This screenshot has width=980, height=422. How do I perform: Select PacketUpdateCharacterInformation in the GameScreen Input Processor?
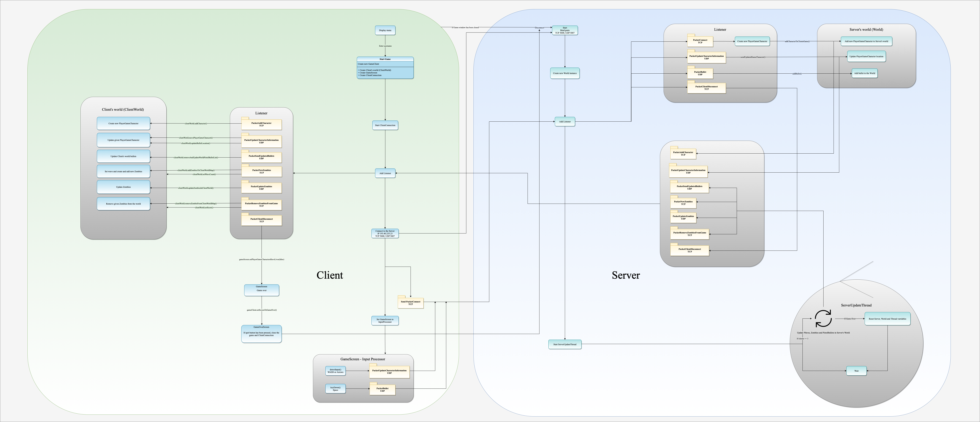tap(389, 371)
